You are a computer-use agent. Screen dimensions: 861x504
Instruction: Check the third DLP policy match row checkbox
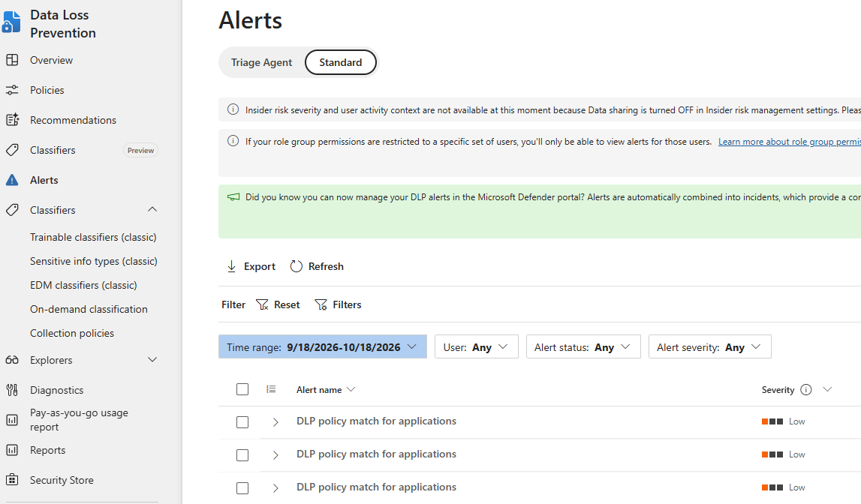click(242, 488)
